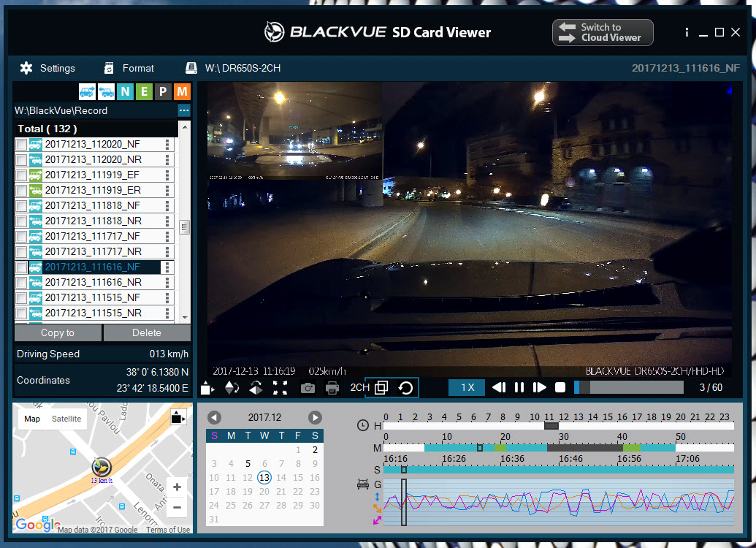Screen dimensions: 756x548
Task: Tick the checkbox for 20171213_112020_NF
Action: [x=21, y=144]
